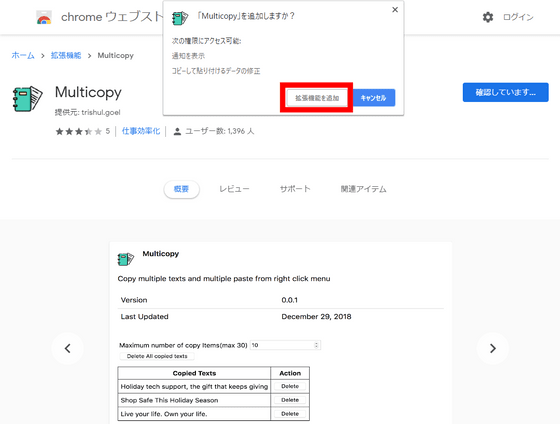Click the ログイン sign-in link
Image resolution: width=560 pixels, height=424 pixels.
518,17
